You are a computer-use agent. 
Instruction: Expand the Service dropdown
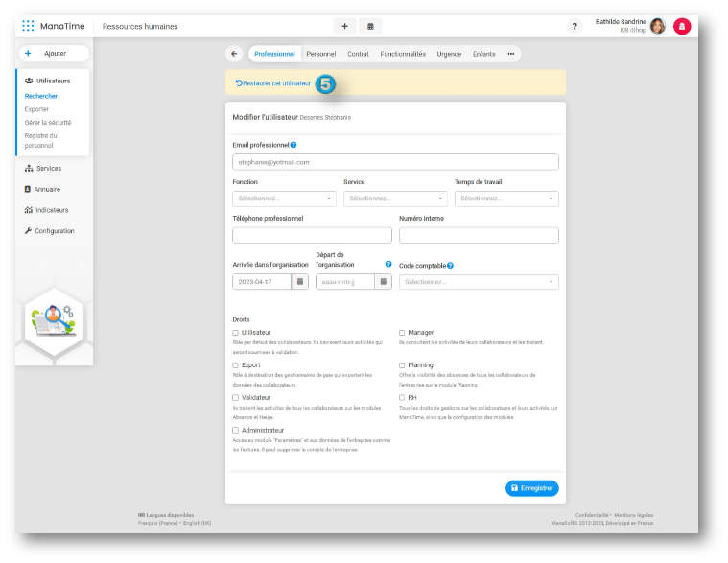pyautogui.click(x=395, y=199)
